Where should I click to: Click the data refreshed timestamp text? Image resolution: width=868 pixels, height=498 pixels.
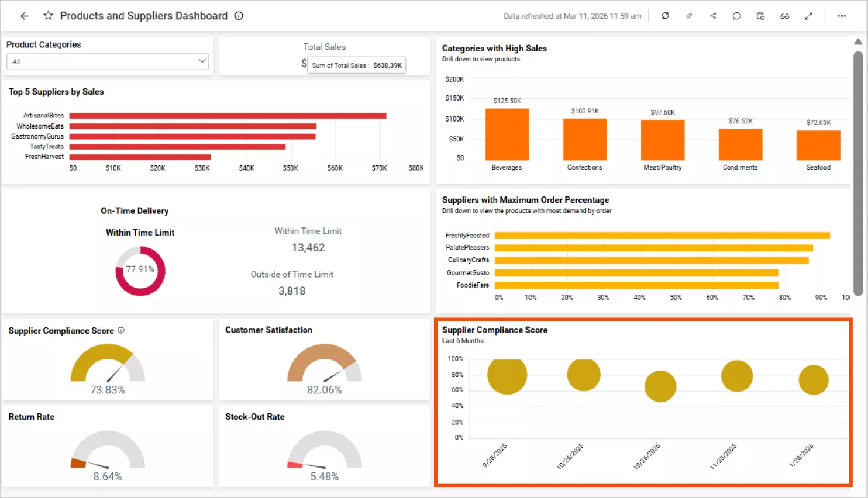tap(572, 16)
